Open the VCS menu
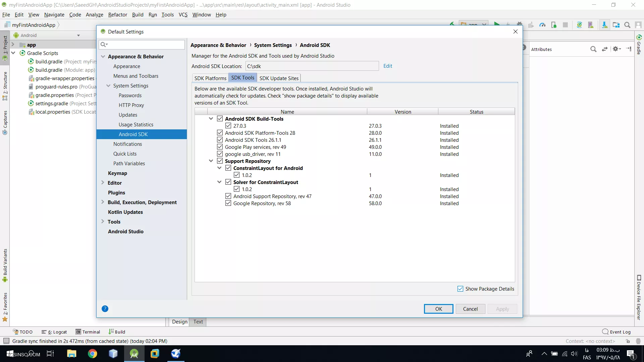Screen dimensions: 644x362 (183, 15)
